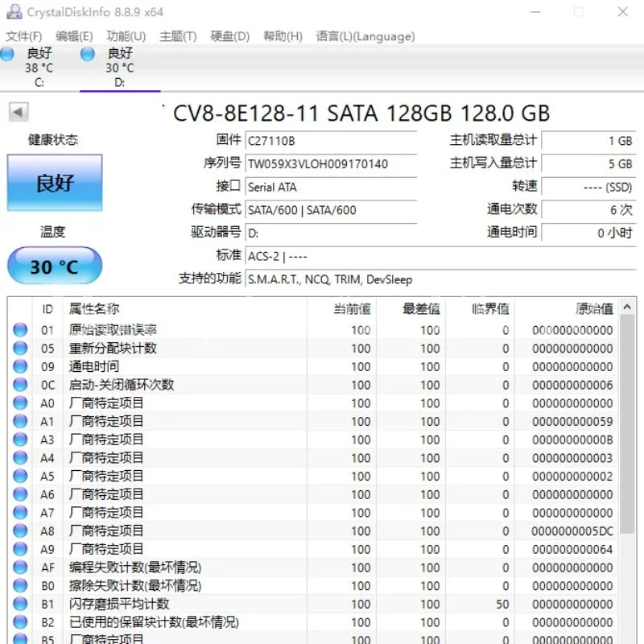Click the serial number field TW059X3VLOH009170140
The image size is (644, 644).
[x=331, y=164]
